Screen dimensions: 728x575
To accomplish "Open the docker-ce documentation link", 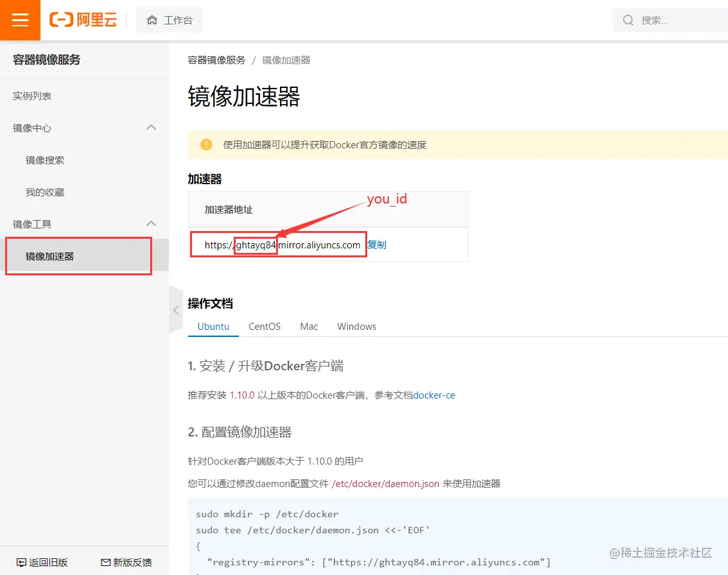I will [x=433, y=395].
